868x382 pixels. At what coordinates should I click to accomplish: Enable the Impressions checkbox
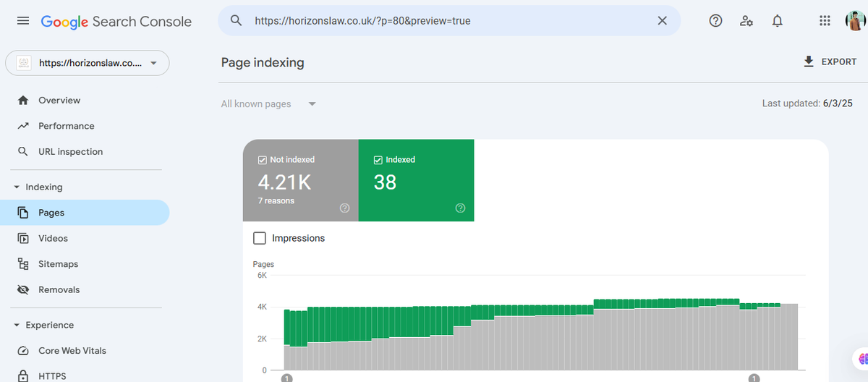pyautogui.click(x=260, y=238)
